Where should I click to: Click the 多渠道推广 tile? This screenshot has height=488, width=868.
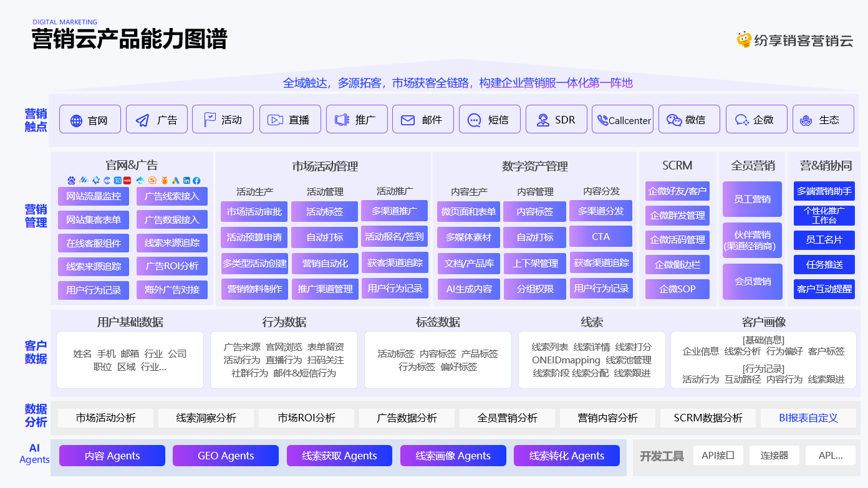point(395,211)
